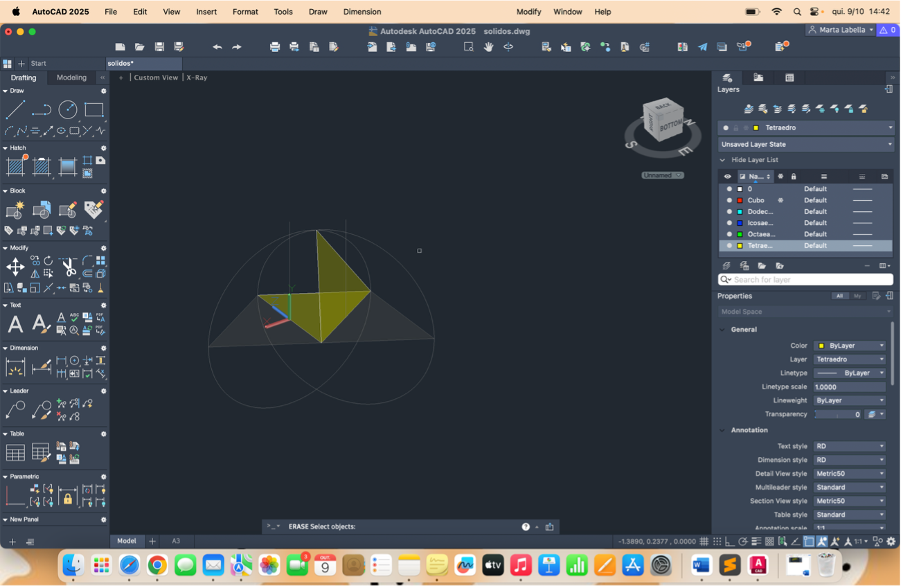Click the Custom View label in viewport

click(x=156, y=78)
